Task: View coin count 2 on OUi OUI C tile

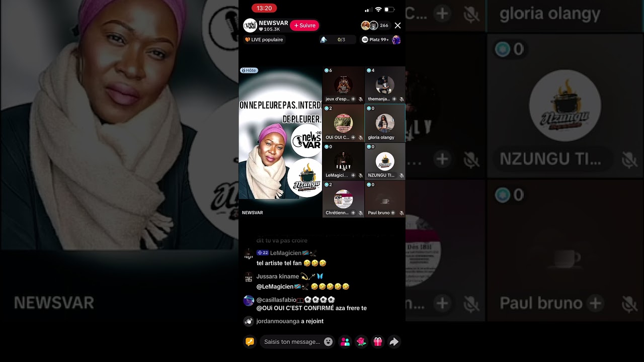Action: 328,108
